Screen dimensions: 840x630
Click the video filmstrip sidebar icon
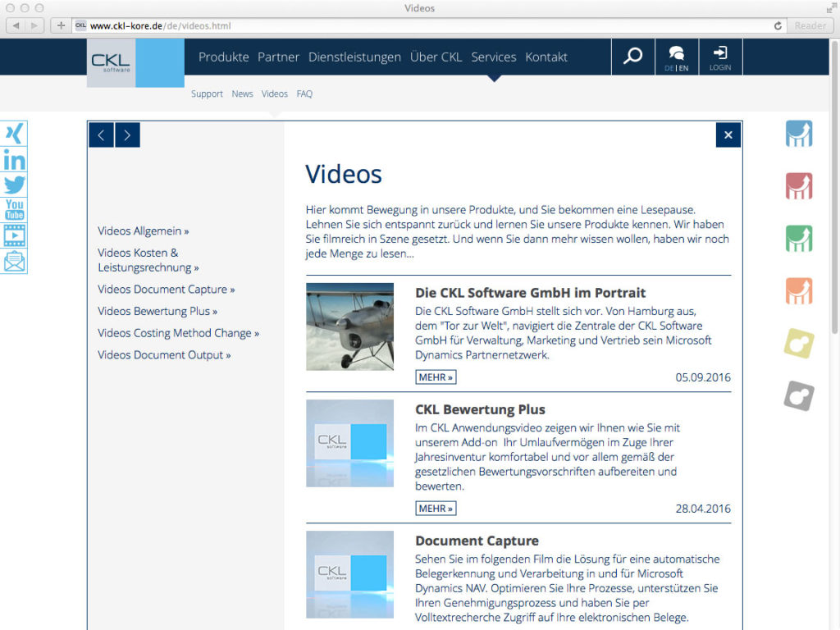14,235
